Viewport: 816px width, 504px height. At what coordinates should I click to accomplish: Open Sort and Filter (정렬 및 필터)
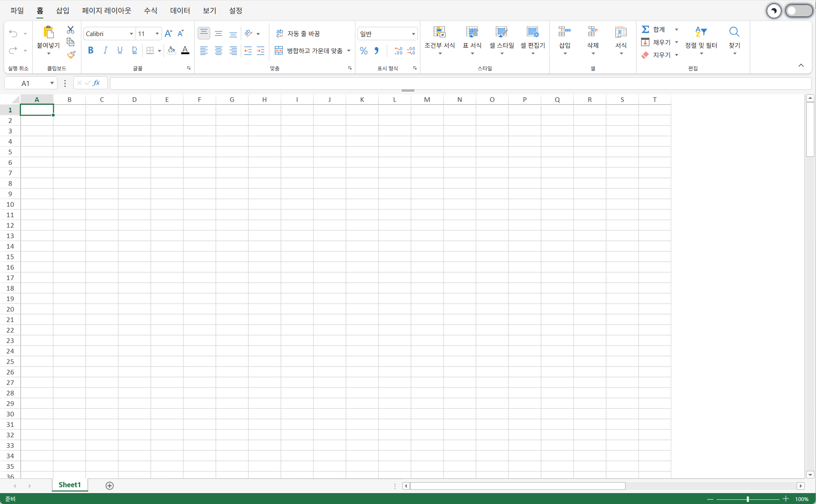[x=701, y=40]
